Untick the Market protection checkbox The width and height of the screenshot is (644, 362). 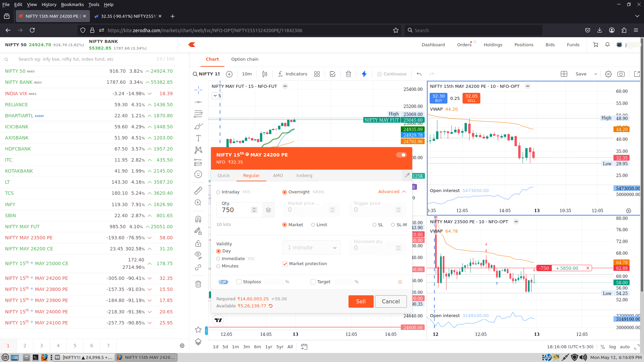pos(285,264)
